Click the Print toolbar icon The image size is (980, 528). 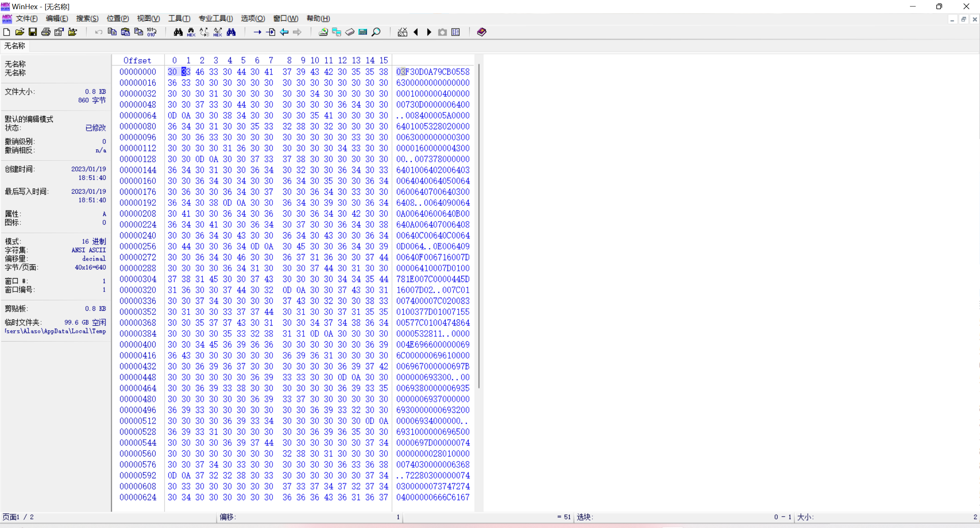coord(46,32)
